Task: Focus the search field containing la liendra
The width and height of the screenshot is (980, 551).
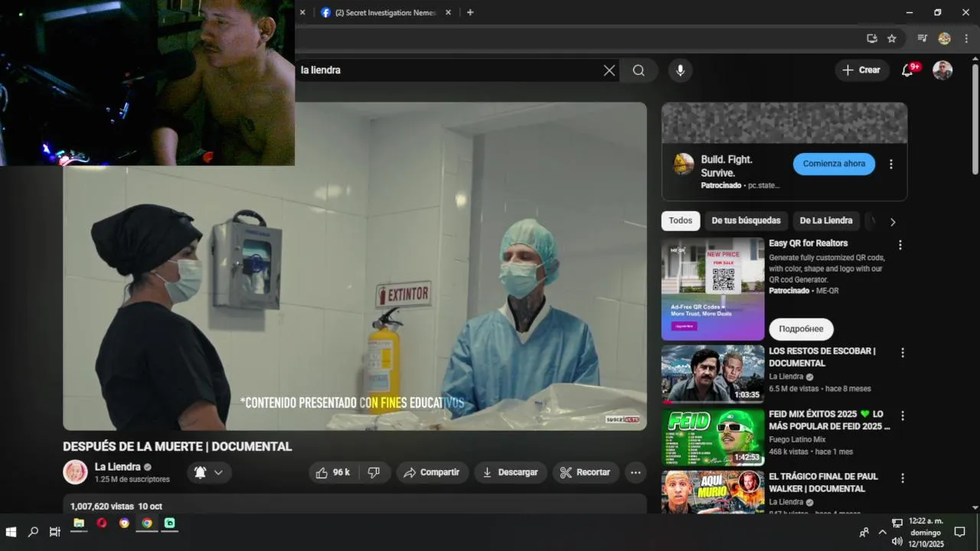Action: 448,70
